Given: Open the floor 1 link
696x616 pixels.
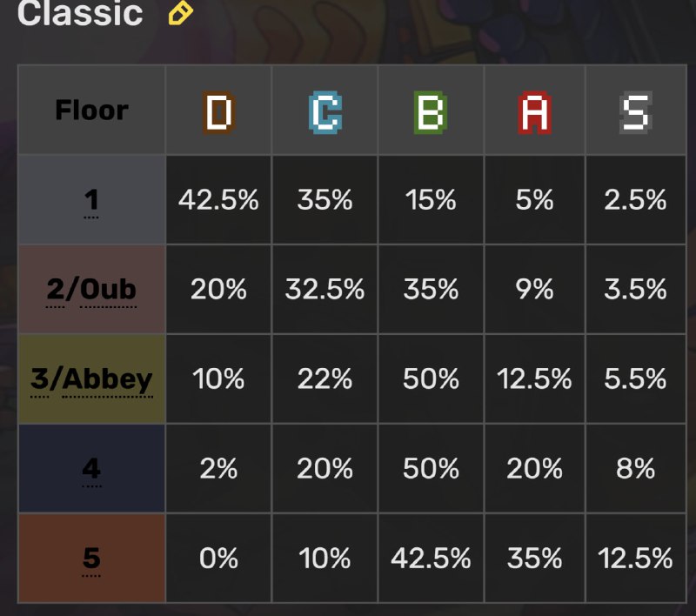Looking at the screenshot, I should coord(91,200).
